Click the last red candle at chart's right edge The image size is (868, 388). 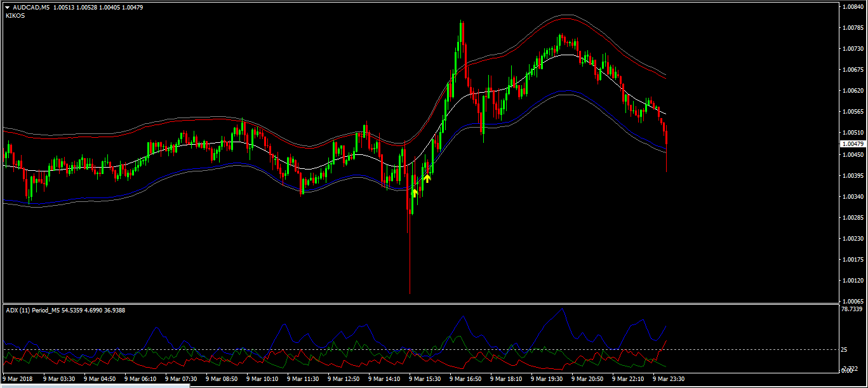click(x=666, y=137)
